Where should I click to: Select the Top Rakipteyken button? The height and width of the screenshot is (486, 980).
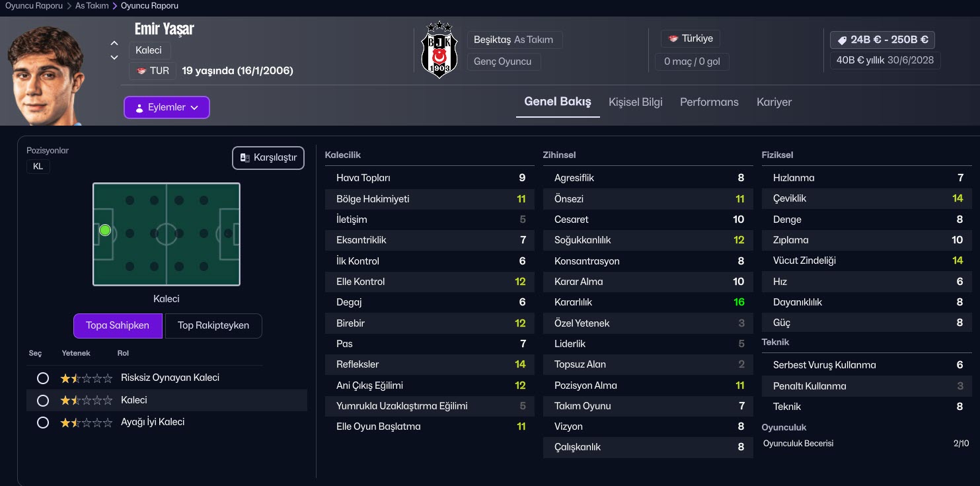point(213,325)
